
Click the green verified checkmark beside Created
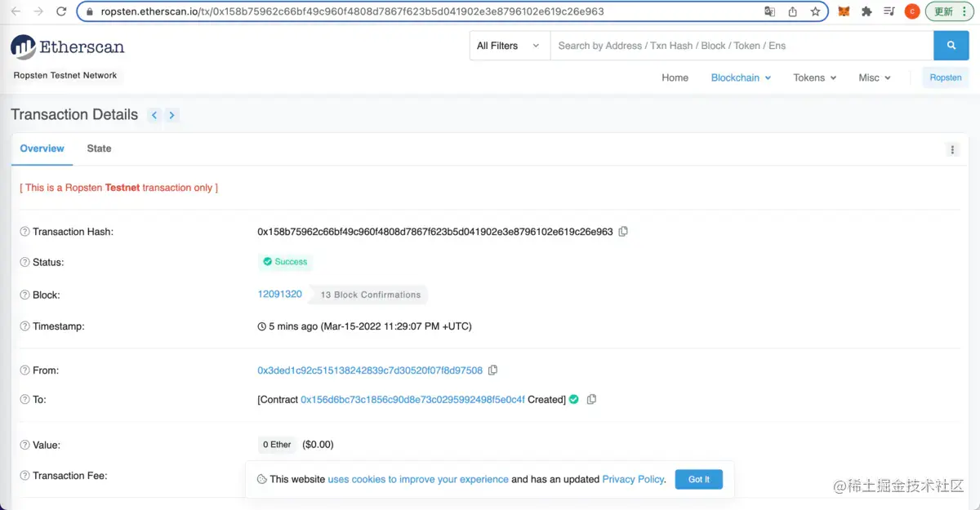[574, 400]
